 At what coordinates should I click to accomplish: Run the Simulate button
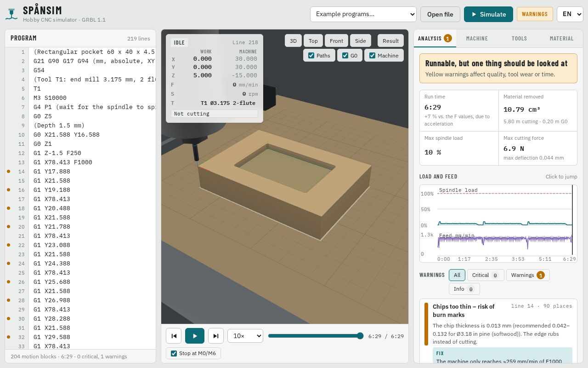coord(488,14)
